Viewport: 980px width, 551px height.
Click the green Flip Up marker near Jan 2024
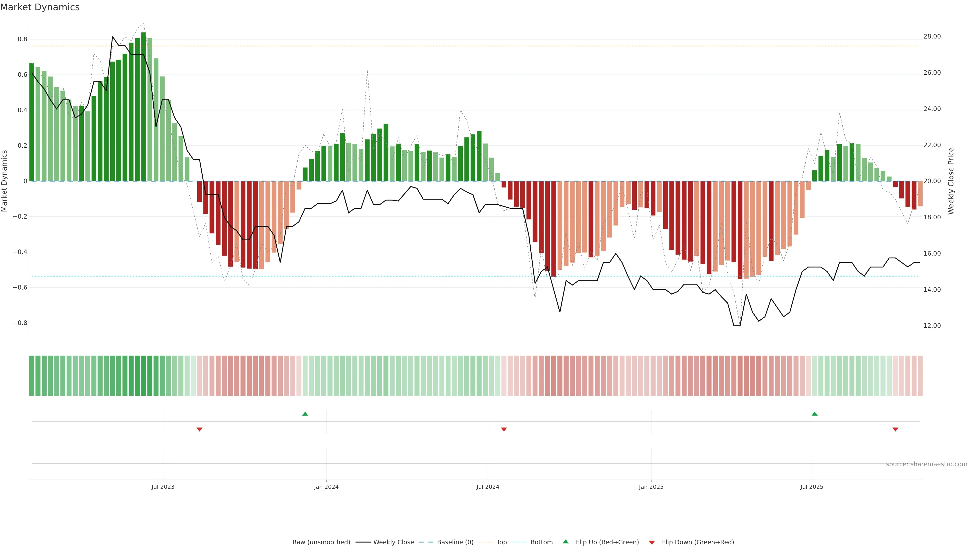pyautogui.click(x=305, y=414)
